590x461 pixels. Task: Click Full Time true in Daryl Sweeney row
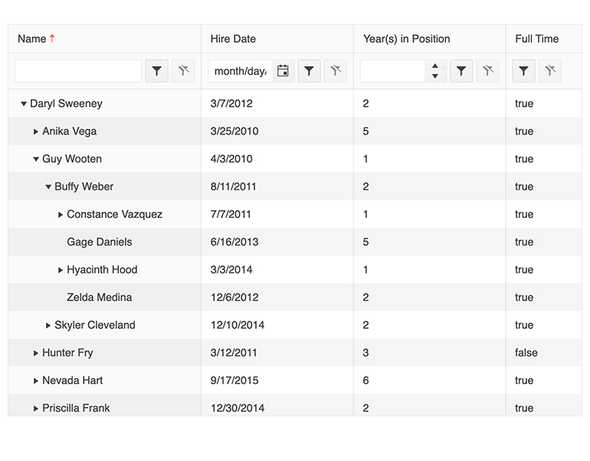coord(524,103)
